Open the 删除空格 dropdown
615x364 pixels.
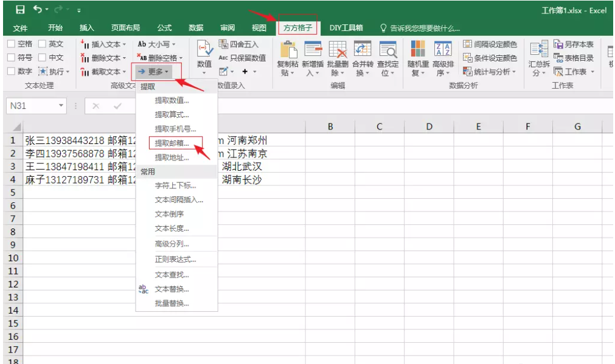[160, 58]
